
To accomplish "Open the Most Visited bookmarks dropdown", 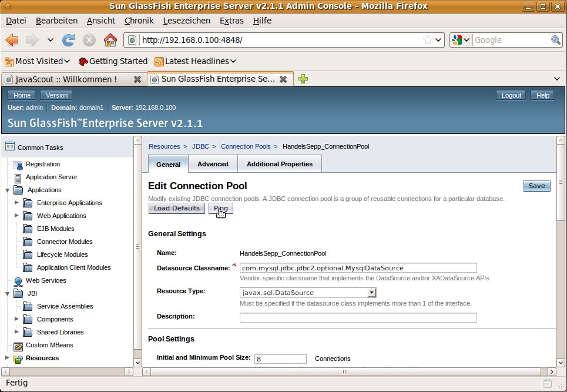I will [38, 61].
